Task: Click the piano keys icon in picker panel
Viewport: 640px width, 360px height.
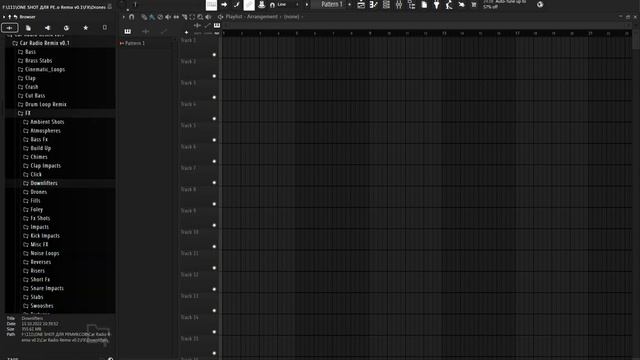Action: tap(128, 31)
